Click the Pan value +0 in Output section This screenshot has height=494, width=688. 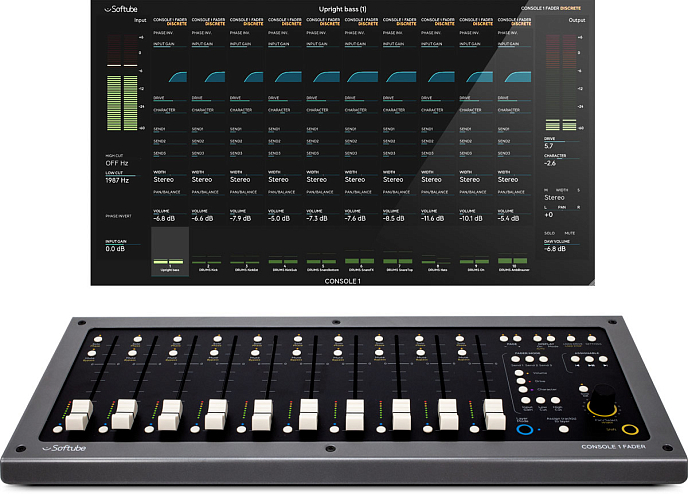pyautogui.click(x=548, y=215)
